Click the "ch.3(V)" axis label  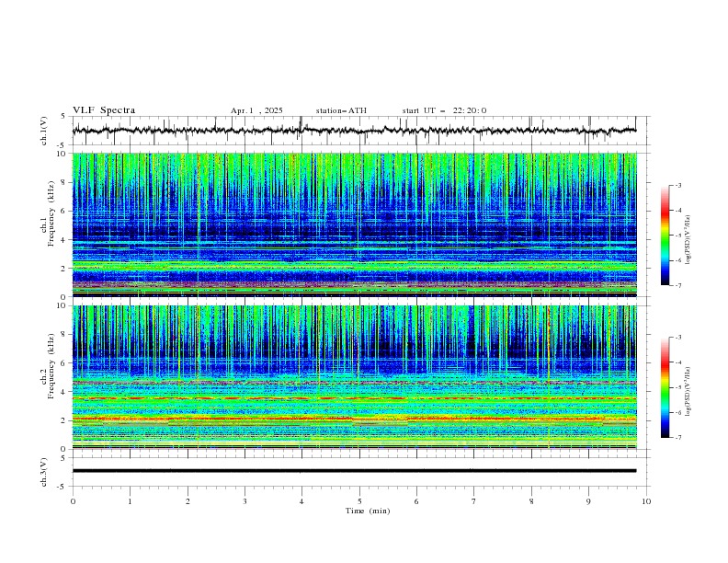point(43,472)
